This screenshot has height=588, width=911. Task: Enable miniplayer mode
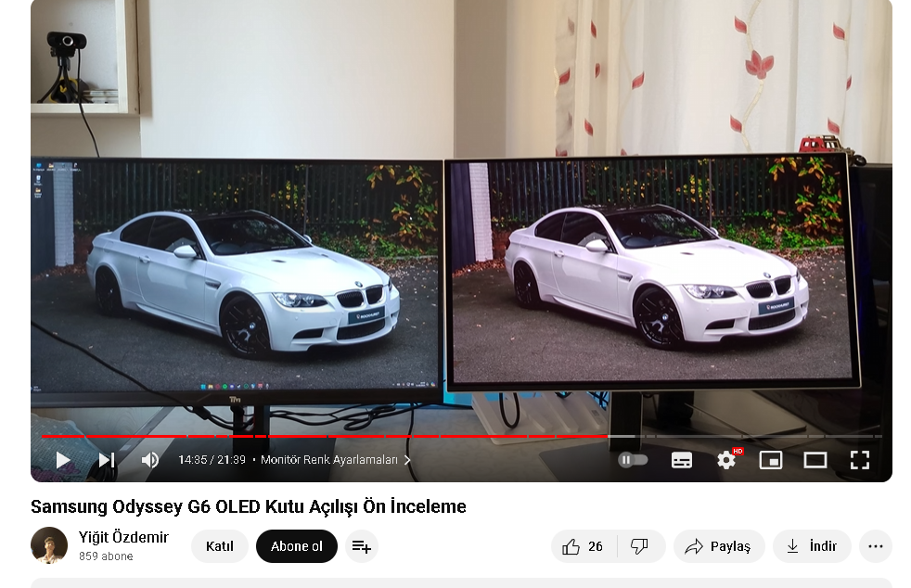[x=771, y=460]
